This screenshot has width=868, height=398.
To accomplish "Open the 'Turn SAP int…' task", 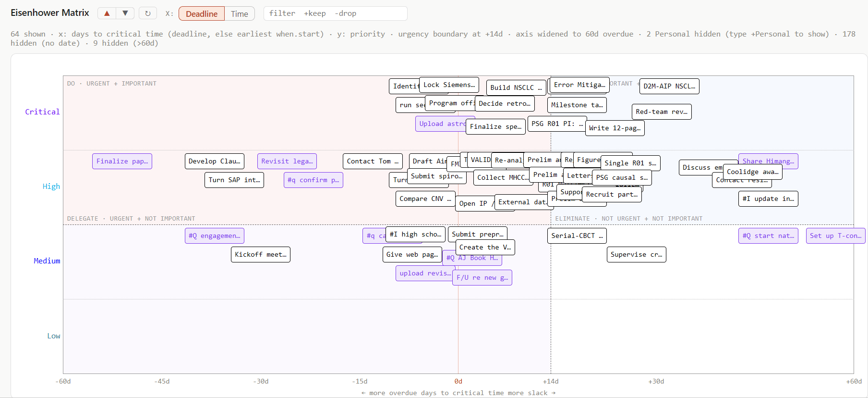I will 234,180.
